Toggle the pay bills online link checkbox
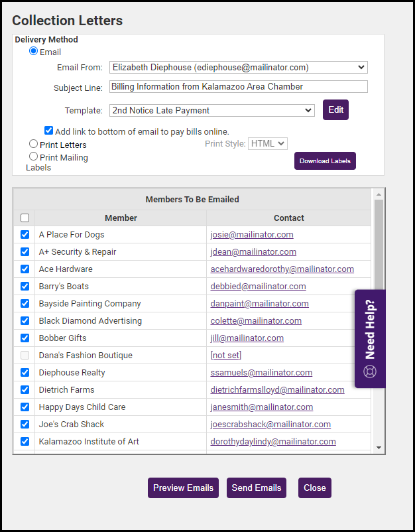The width and height of the screenshot is (415, 532). (x=49, y=131)
